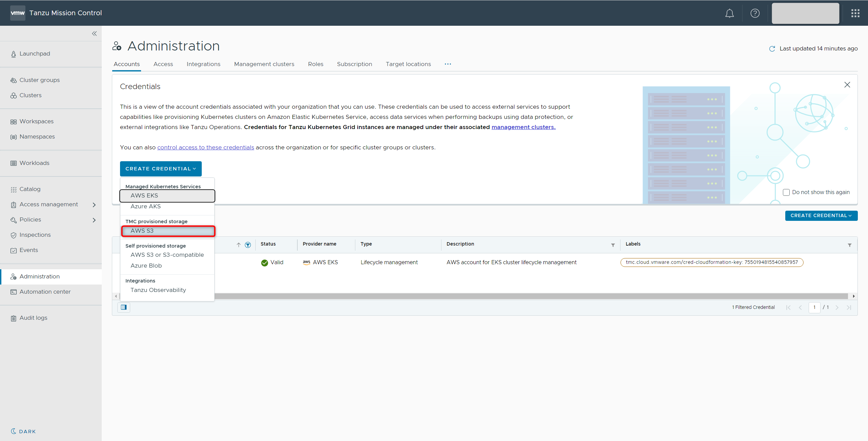Open the right-side CREATE CREDENTIAL dropdown
The image size is (868, 441).
(x=821, y=216)
